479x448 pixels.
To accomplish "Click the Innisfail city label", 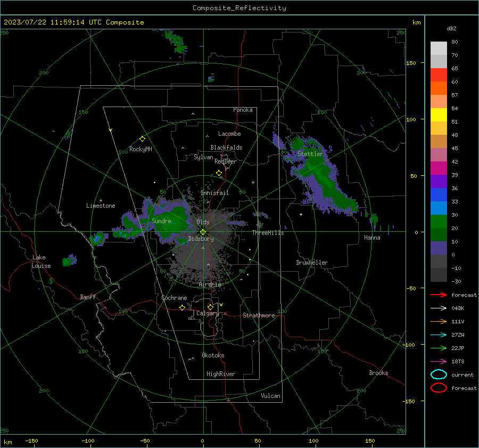I will (x=214, y=193).
